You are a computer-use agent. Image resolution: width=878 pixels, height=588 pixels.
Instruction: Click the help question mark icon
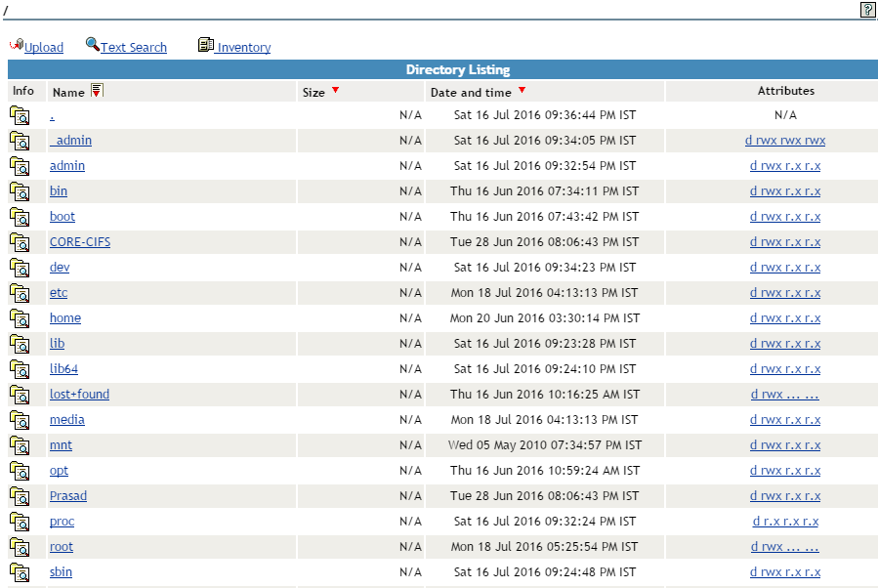pyautogui.click(x=867, y=10)
